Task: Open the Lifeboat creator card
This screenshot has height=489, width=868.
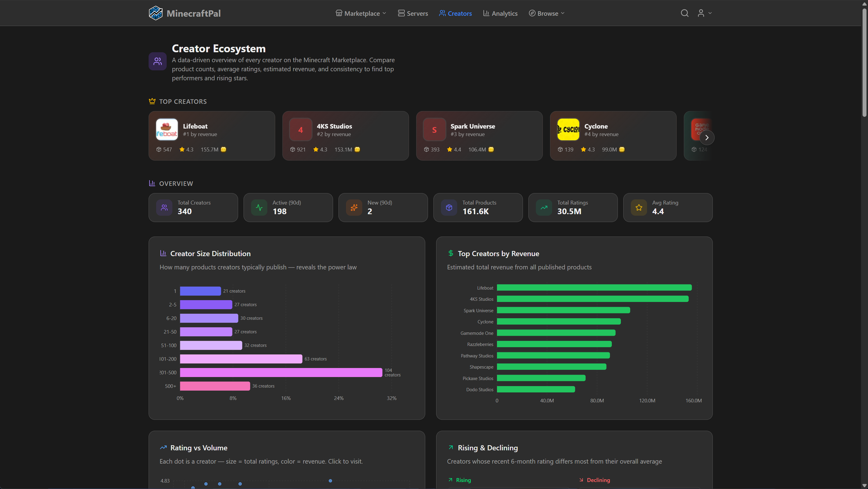Action: click(x=212, y=136)
